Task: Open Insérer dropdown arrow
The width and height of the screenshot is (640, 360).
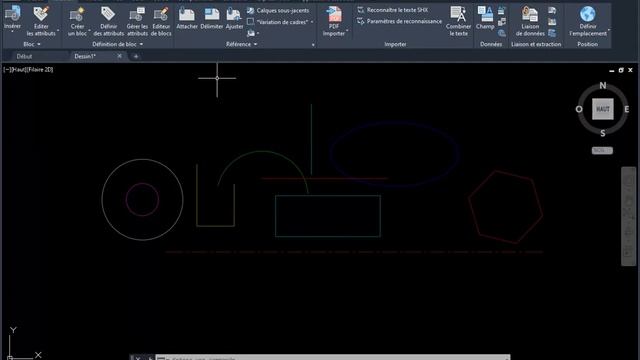Action: coord(12,31)
